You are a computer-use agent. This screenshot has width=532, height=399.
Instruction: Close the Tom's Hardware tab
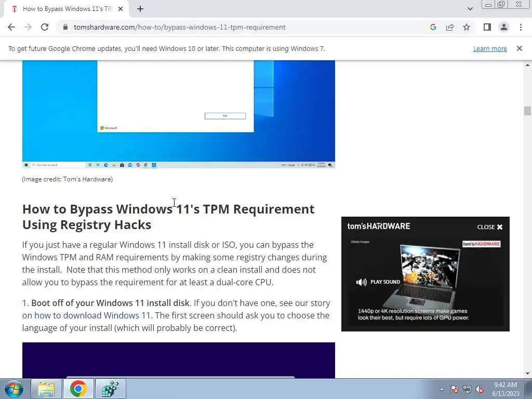(121, 9)
